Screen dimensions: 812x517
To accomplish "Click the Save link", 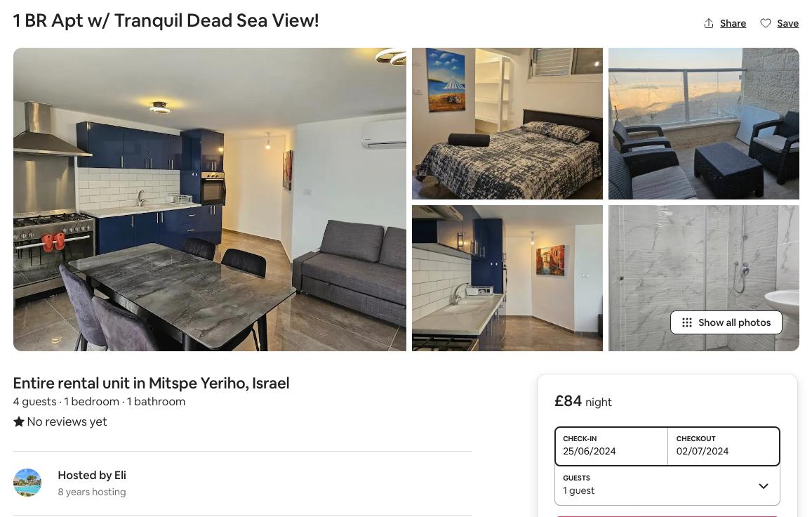I will tap(787, 23).
